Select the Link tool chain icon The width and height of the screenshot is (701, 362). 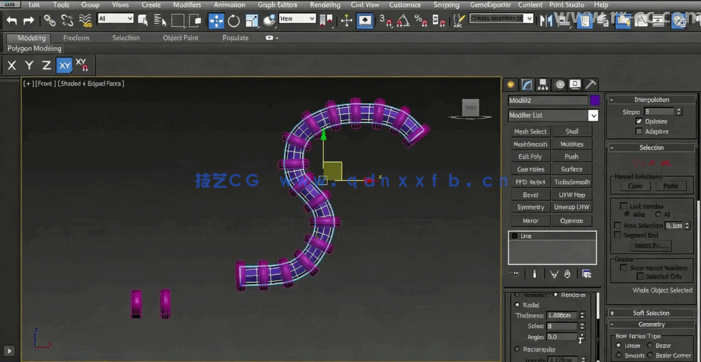click(50, 21)
